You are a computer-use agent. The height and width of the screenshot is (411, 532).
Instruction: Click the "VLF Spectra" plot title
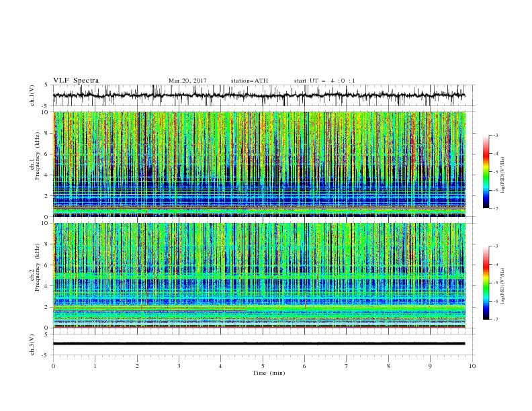pos(76,81)
